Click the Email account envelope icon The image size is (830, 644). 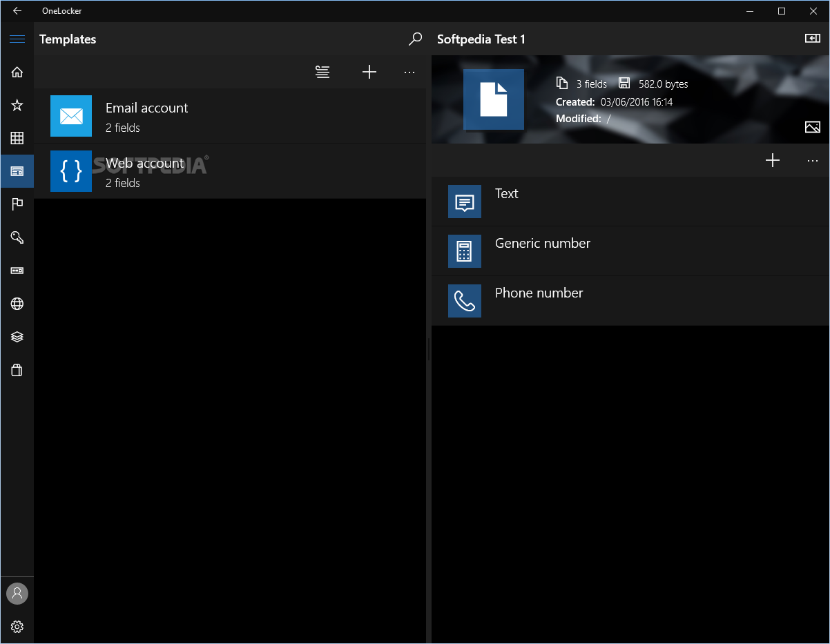click(x=71, y=116)
